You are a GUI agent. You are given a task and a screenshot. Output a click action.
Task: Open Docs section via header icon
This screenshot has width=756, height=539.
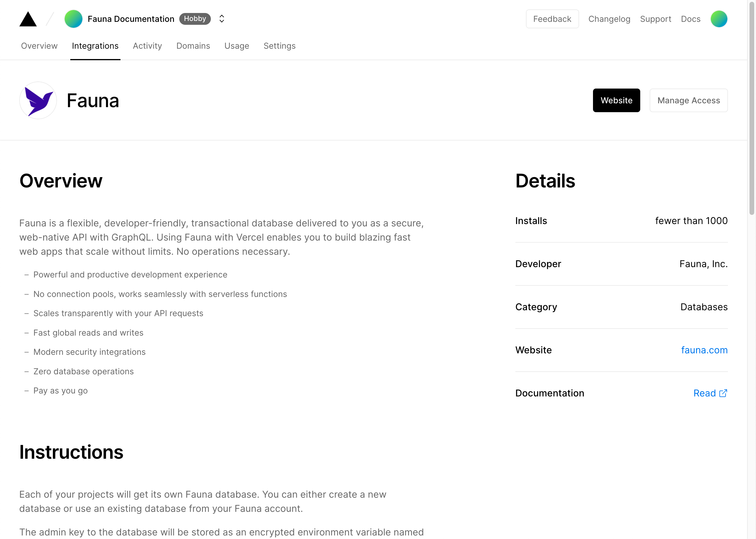tap(691, 19)
